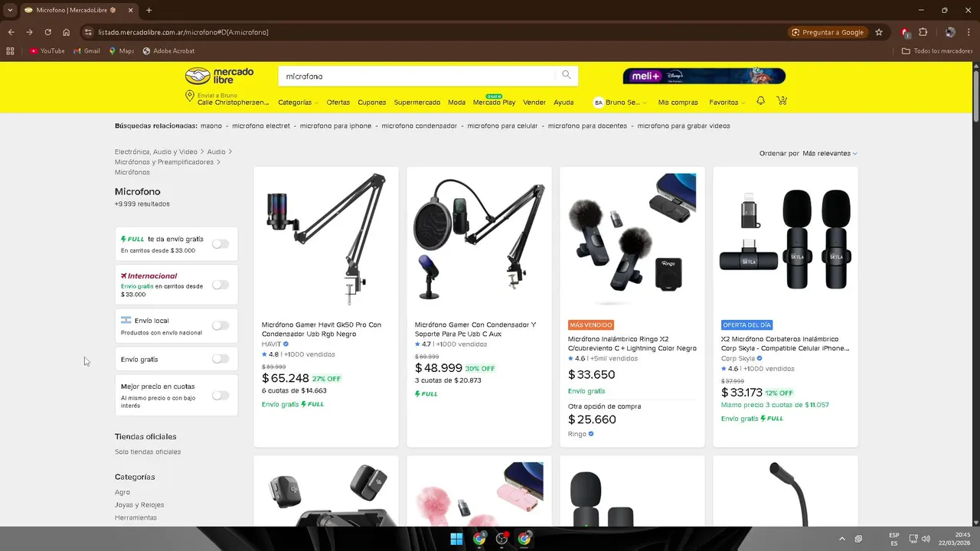Click the delivery location pin icon
This screenshot has width=980, height=551.
pyautogui.click(x=189, y=96)
